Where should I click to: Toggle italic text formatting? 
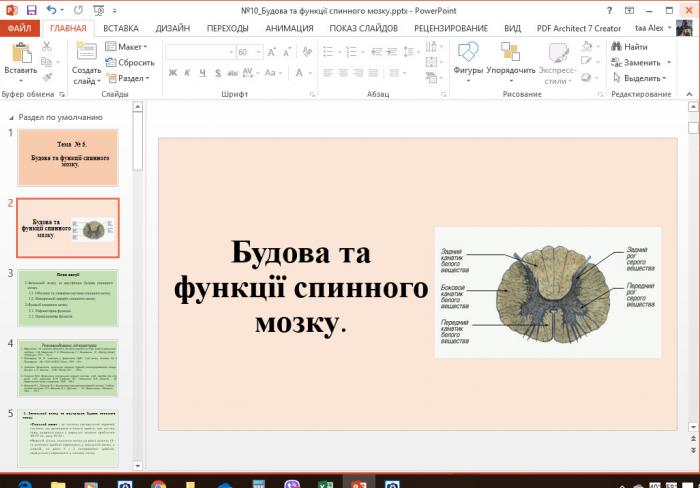coord(188,73)
